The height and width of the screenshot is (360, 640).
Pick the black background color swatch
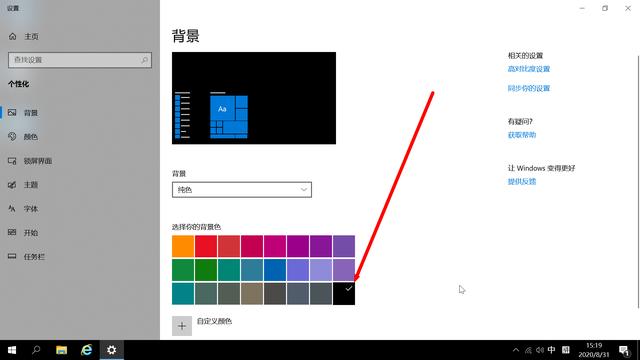pyautogui.click(x=344, y=293)
